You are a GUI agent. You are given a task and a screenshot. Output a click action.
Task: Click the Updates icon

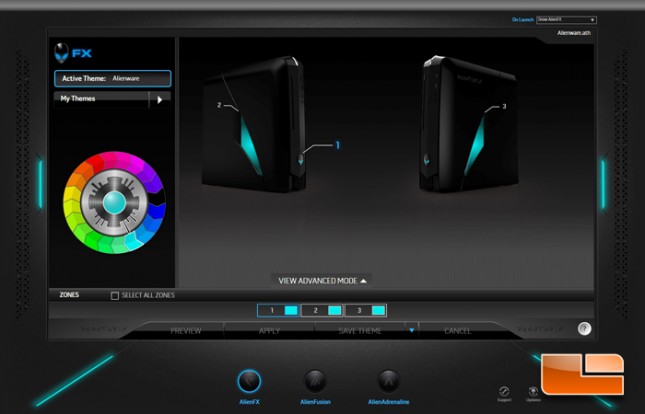click(x=533, y=391)
